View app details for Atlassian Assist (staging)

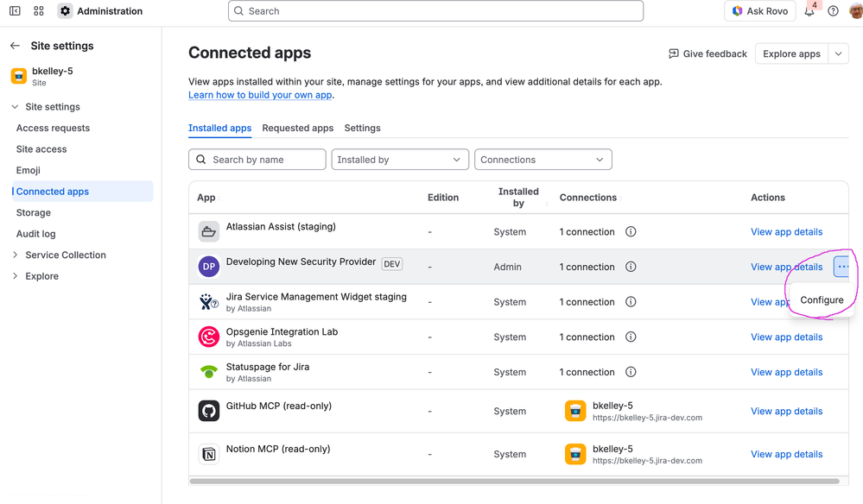click(x=786, y=232)
